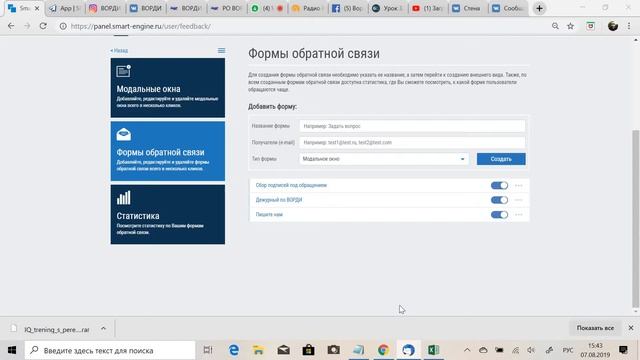The image size is (640, 360).
Task: Click the zoom magnifier icon in address bar
Action: tap(555, 26)
